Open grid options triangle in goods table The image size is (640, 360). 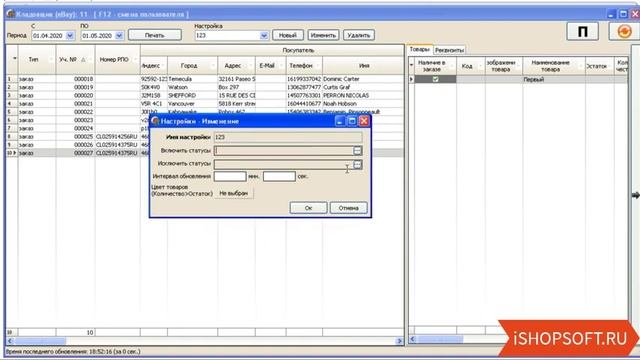click(411, 65)
